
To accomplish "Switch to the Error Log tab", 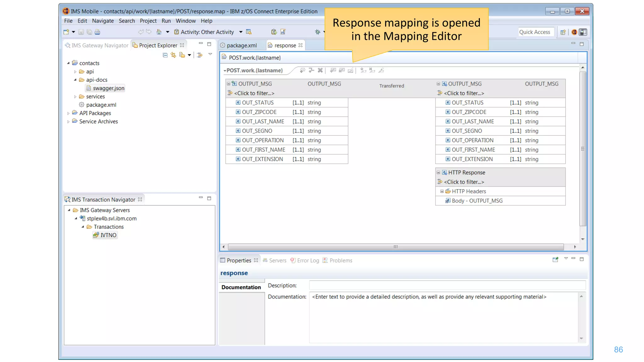I will [305, 260].
